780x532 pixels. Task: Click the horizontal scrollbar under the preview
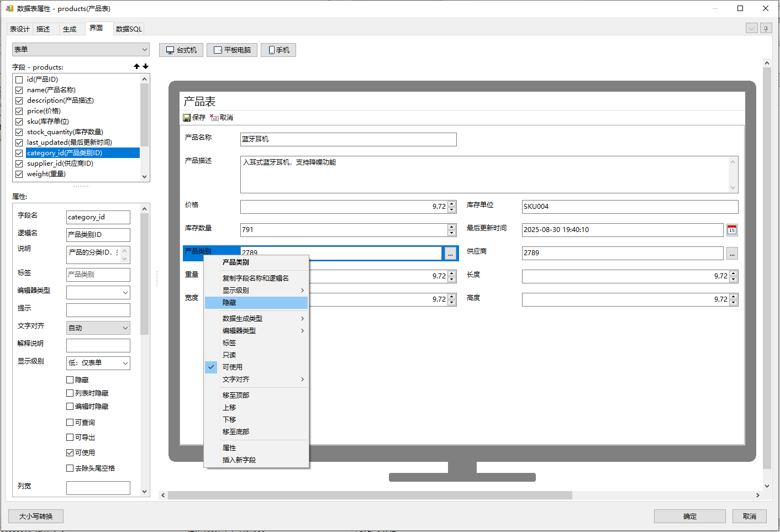tap(370, 496)
